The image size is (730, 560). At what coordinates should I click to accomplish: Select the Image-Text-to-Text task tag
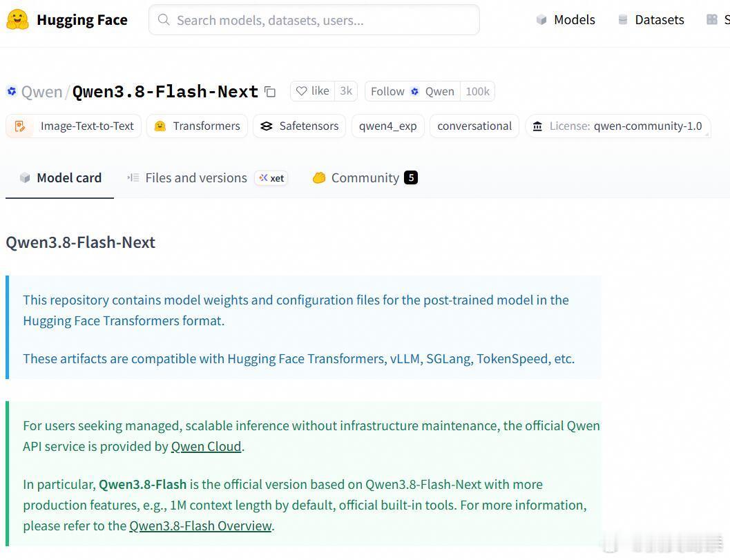point(73,126)
